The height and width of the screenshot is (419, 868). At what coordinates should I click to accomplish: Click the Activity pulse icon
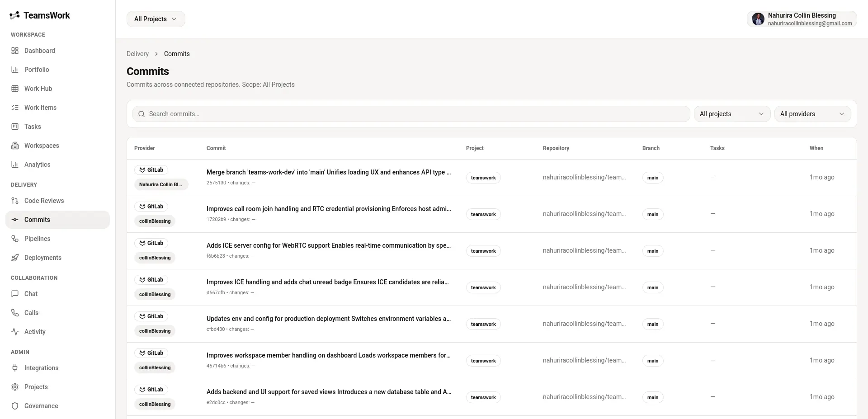point(15,332)
